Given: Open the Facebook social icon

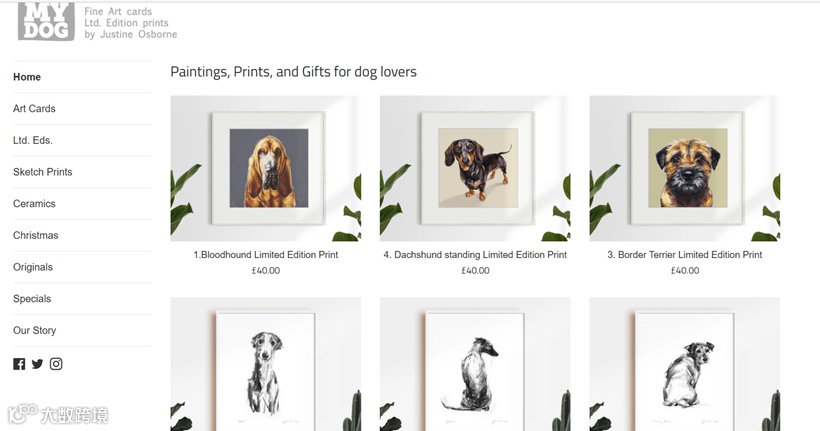Looking at the screenshot, I should pyautogui.click(x=19, y=364).
